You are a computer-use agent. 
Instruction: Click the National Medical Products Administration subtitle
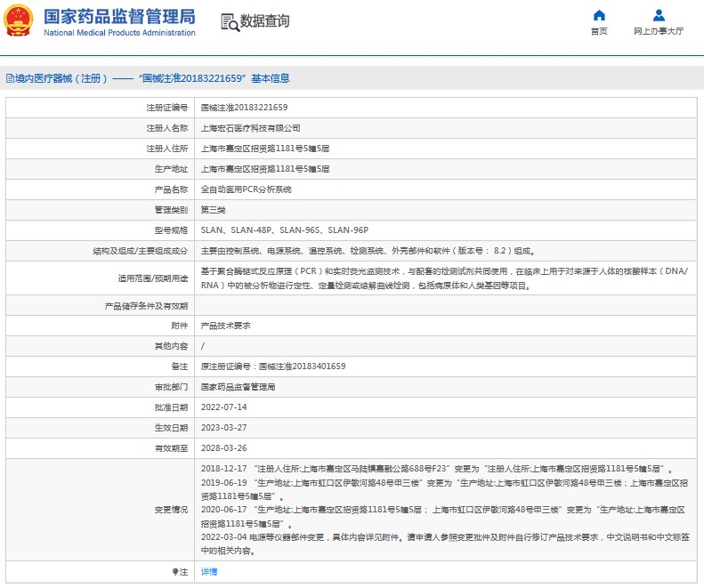pyautogui.click(x=119, y=33)
